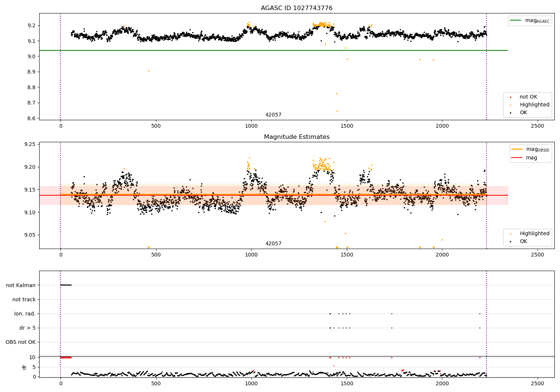
Task: Click green line sample in mag AGASC legend
Action: [x=516, y=21]
